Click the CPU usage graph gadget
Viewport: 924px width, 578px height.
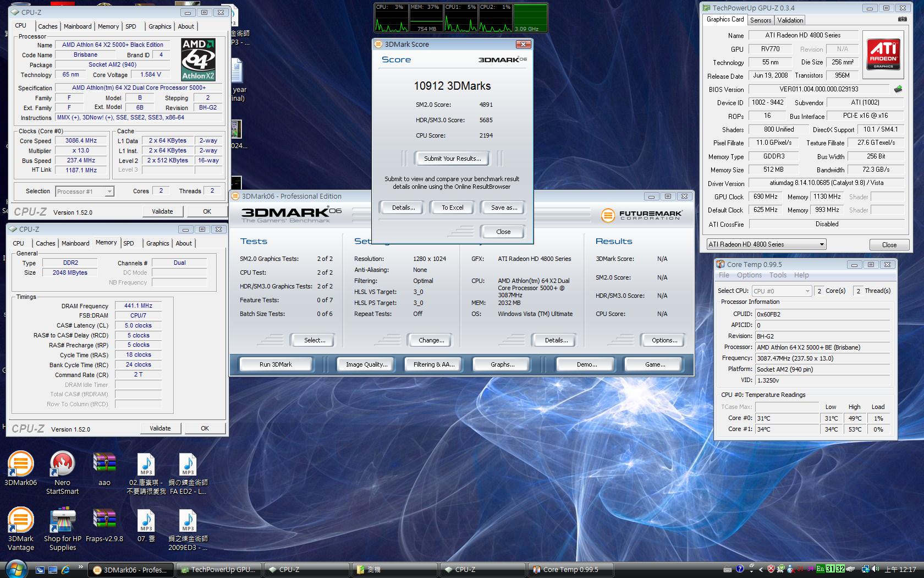[391, 18]
